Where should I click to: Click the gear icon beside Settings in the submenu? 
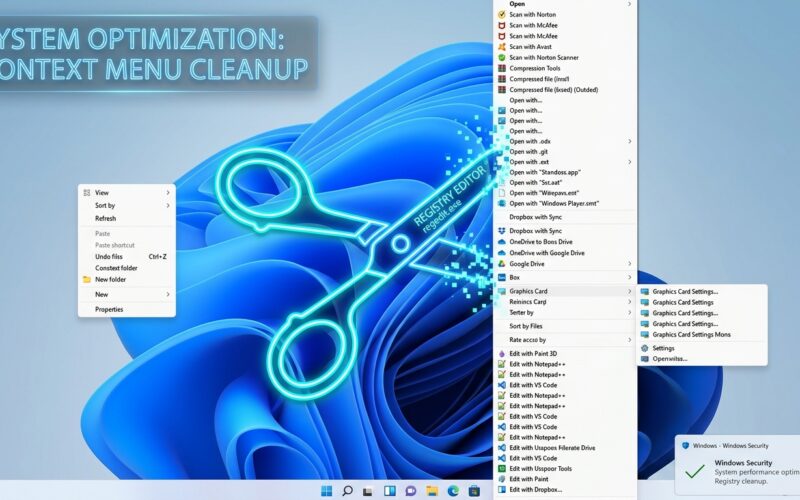(645, 348)
